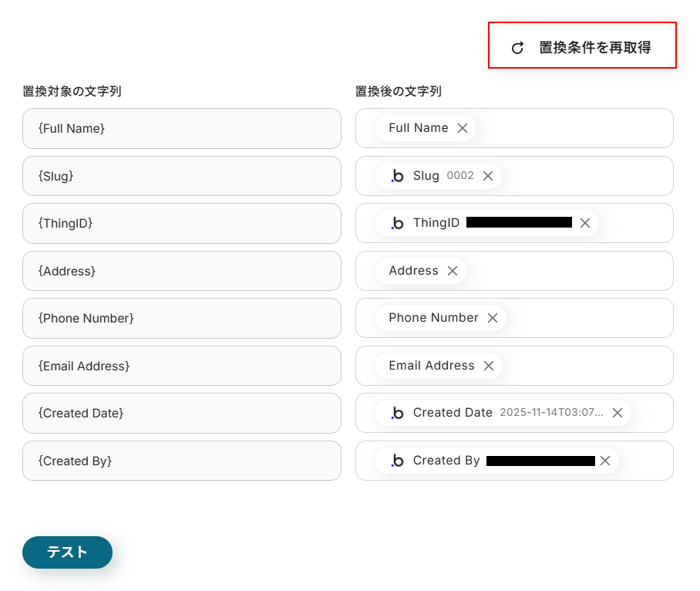Select the {ThingID} input box
This screenshot has width=700, height=591.
click(x=181, y=223)
